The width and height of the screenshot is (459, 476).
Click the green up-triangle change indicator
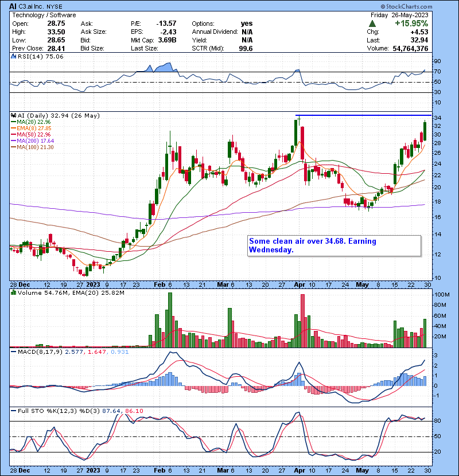tap(372, 24)
